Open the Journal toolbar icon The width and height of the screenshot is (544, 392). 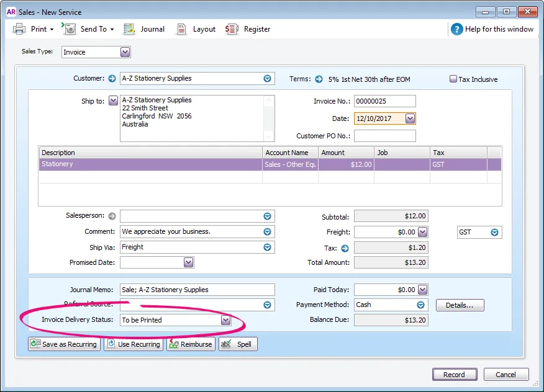coord(129,29)
